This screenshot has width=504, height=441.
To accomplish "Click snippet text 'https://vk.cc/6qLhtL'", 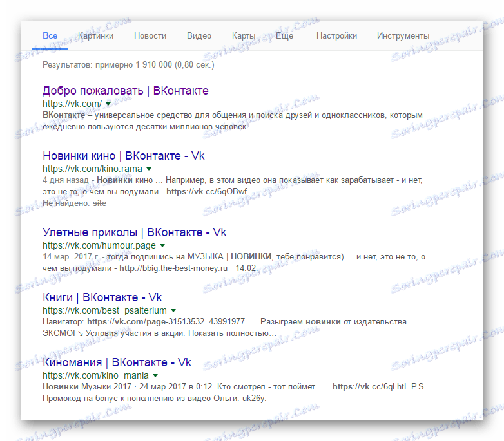I will coord(371,386).
